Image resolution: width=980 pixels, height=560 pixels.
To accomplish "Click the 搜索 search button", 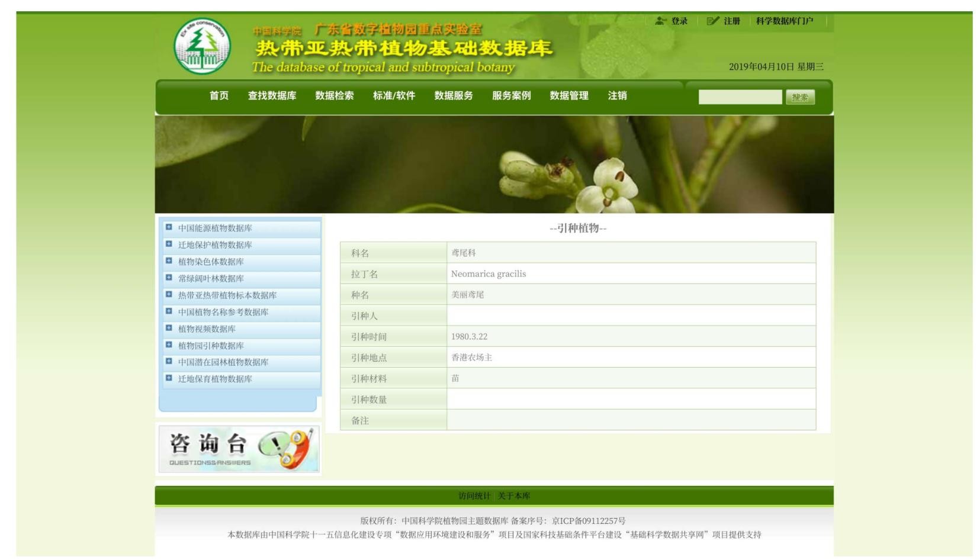I will tap(799, 97).
